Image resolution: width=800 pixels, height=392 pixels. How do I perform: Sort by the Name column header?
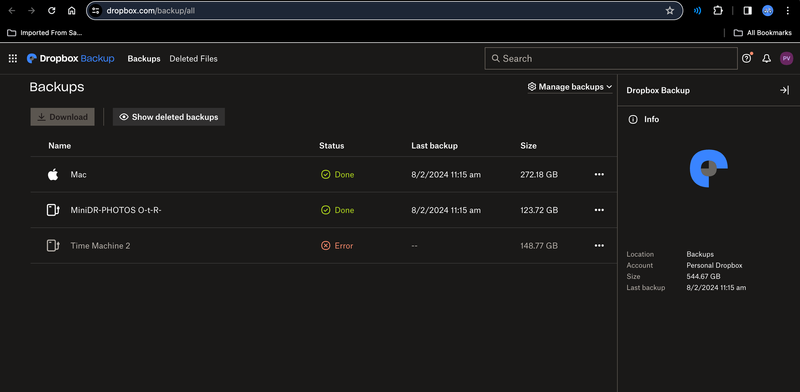(60, 145)
